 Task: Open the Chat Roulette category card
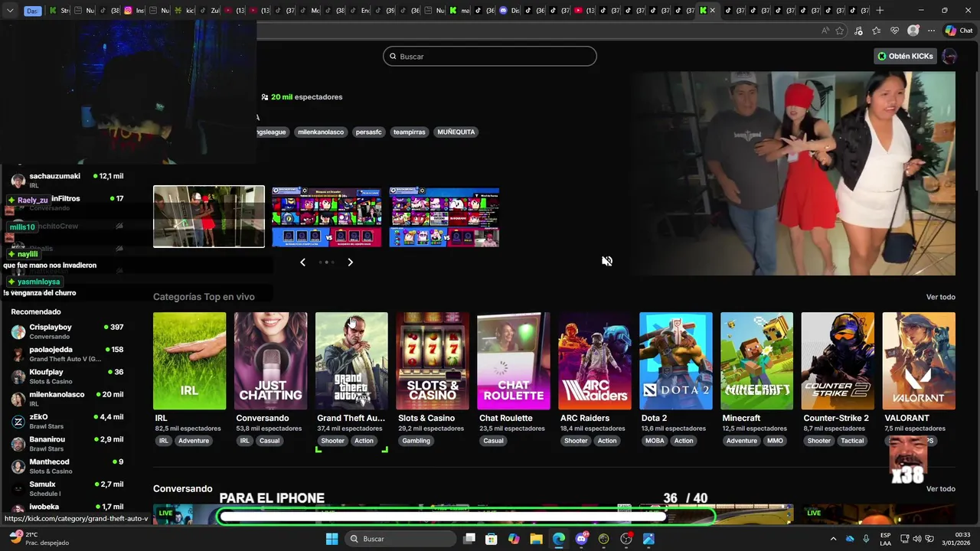coord(514,361)
